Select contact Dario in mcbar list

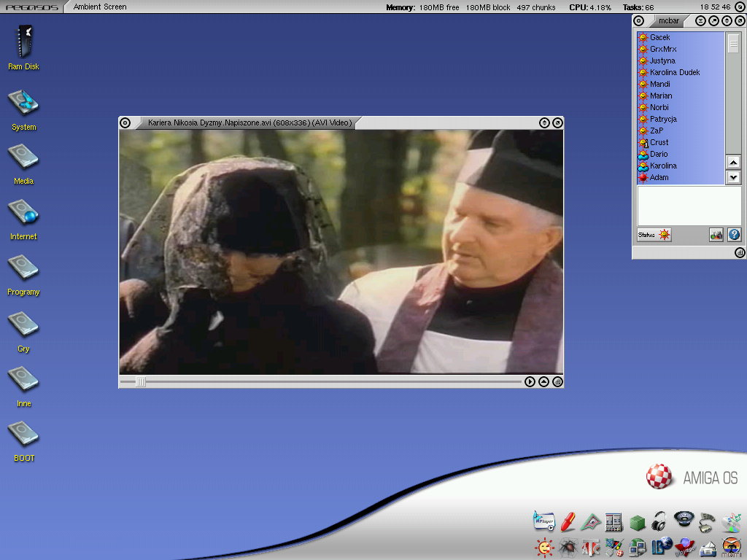[x=681, y=154]
